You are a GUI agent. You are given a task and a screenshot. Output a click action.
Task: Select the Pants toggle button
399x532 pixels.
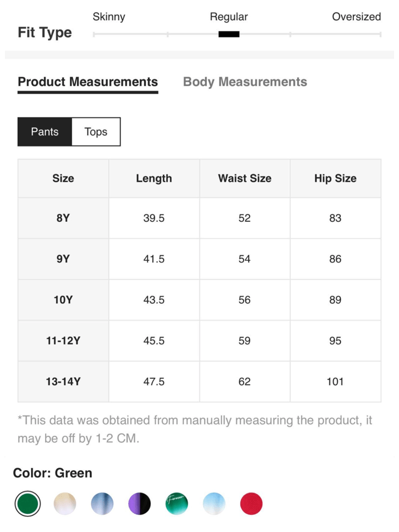(x=45, y=132)
